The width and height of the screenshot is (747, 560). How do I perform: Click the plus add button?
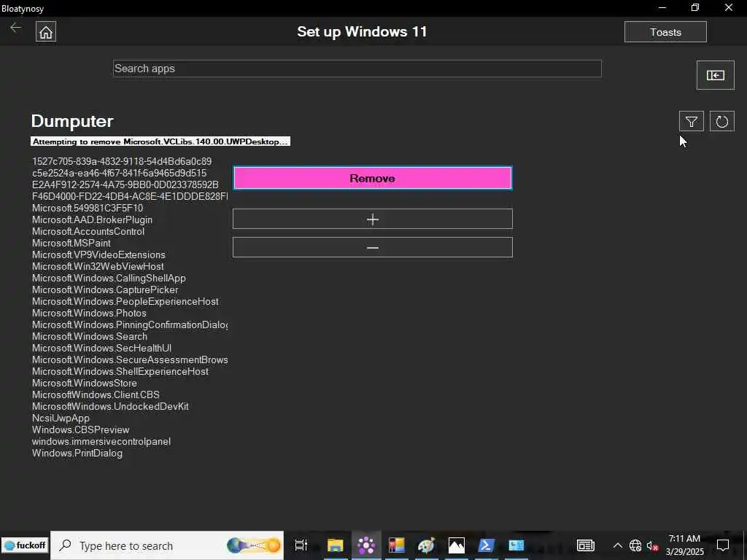[373, 219]
